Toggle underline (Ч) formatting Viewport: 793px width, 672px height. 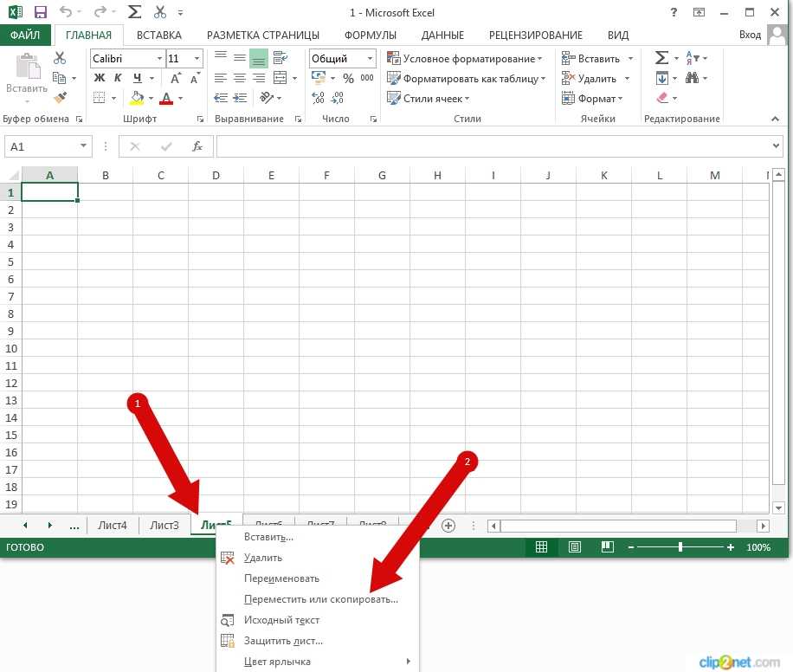click(137, 78)
